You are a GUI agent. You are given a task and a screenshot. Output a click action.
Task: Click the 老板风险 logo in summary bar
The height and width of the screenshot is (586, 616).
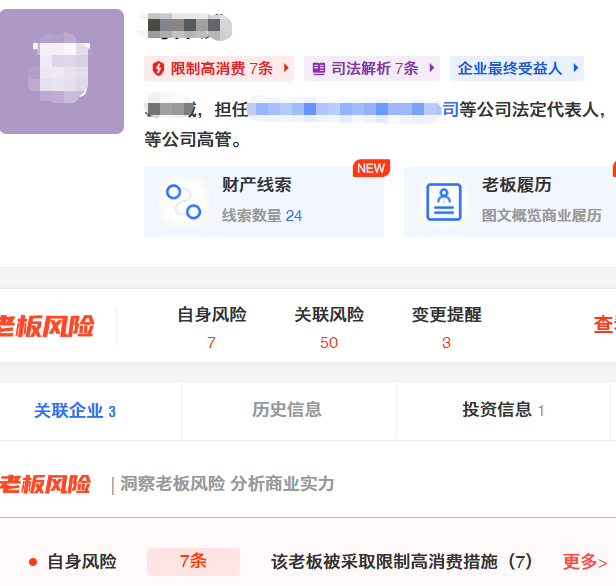coord(46,326)
